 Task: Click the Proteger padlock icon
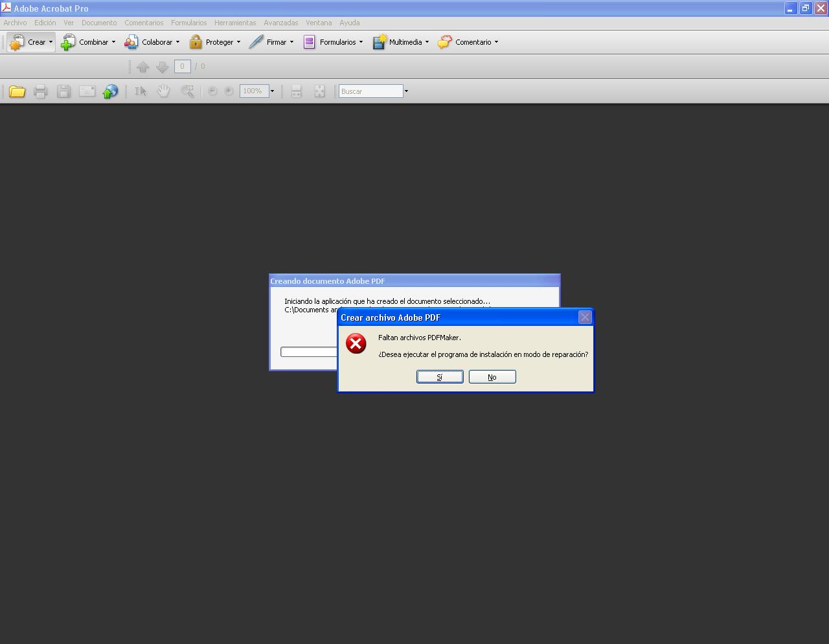click(196, 42)
